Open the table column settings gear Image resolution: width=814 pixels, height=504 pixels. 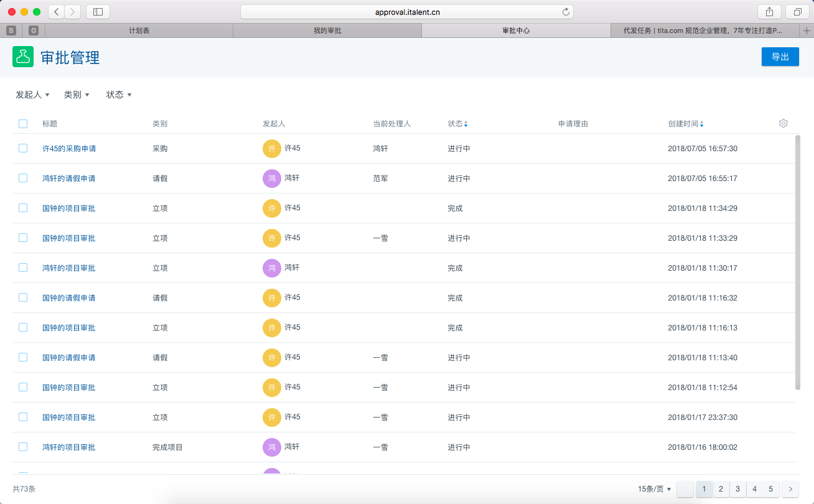784,123
